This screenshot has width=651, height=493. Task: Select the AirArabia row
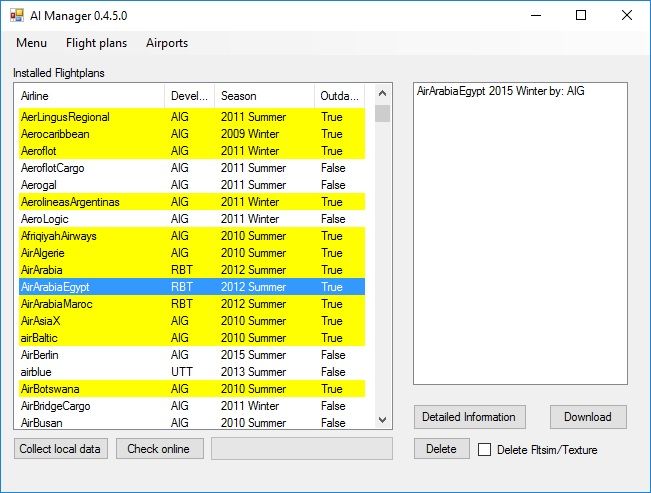pyautogui.click(x=192, y=270)
